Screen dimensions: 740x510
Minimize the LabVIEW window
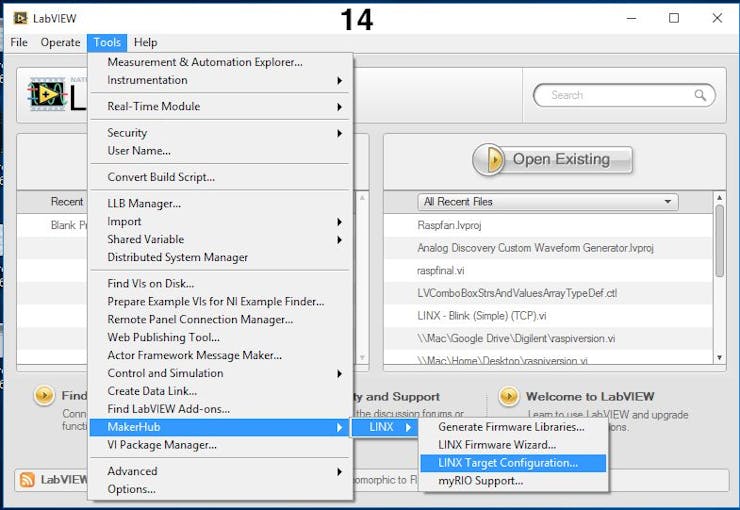coord(631,18)
